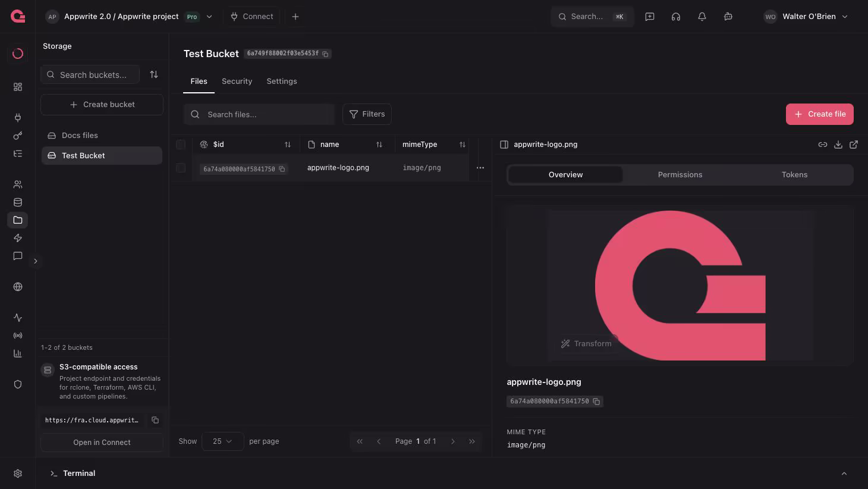Open the Storage folder icon in sidebar

(18, 220)
